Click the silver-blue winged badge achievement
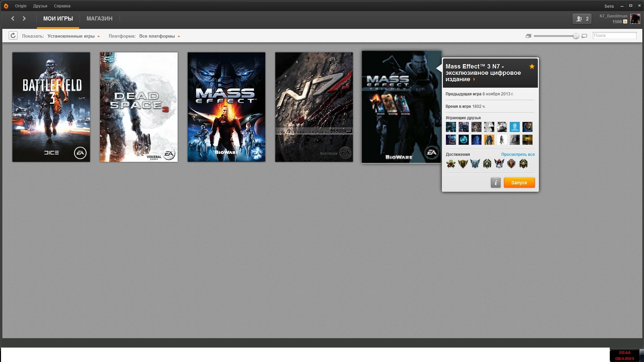644x362 pixels. click(x=475, y=164)
